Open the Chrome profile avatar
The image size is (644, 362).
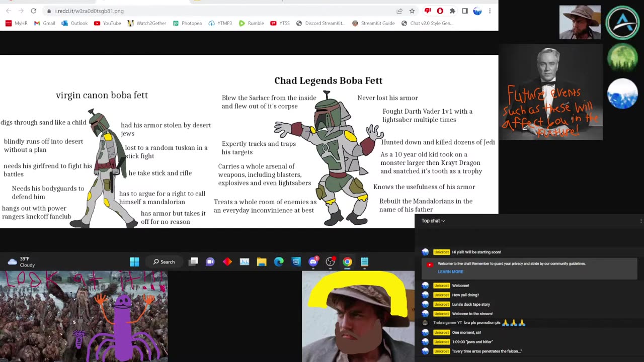(x=477, y=11)
